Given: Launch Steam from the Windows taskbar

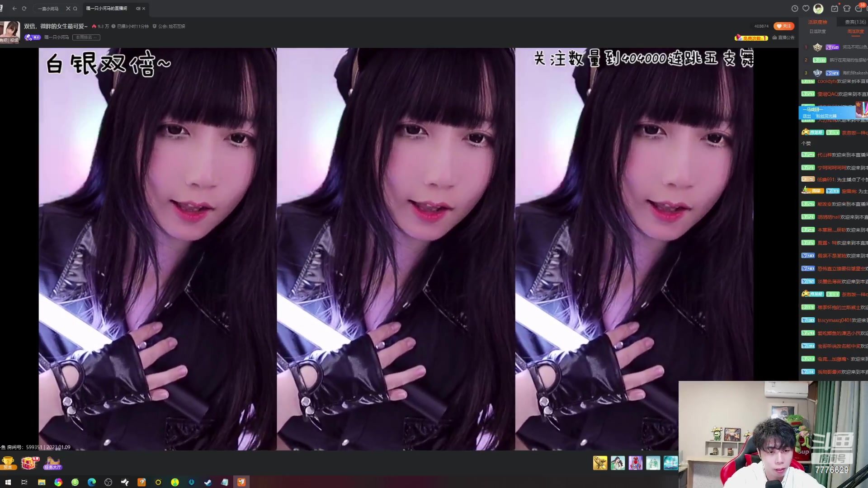Looking at the screenshot, I should click(x=208, y=482).
